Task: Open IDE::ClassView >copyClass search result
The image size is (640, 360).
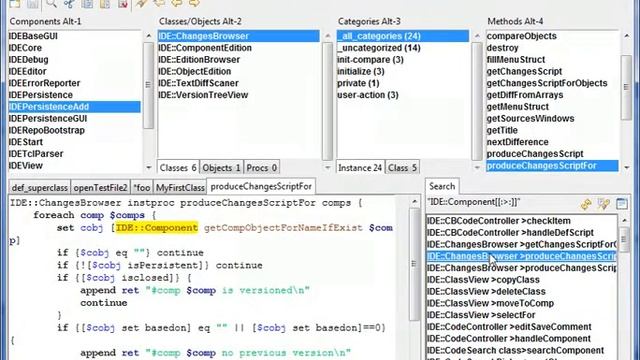Action: tap(521, 280)
